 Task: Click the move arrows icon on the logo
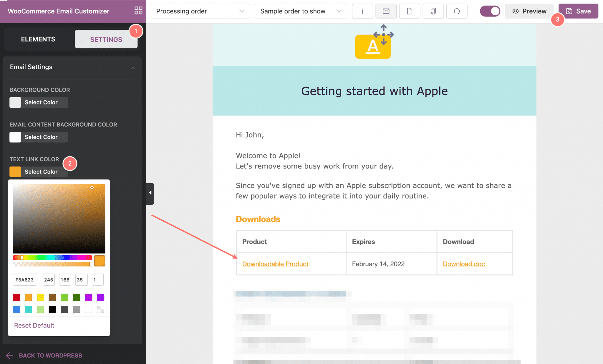click(x=383, y=35)
